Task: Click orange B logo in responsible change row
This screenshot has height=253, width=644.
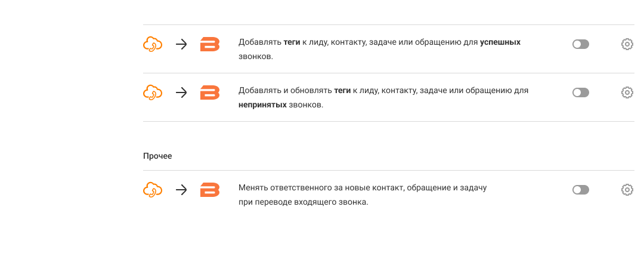Action: (x=210, y=190)
